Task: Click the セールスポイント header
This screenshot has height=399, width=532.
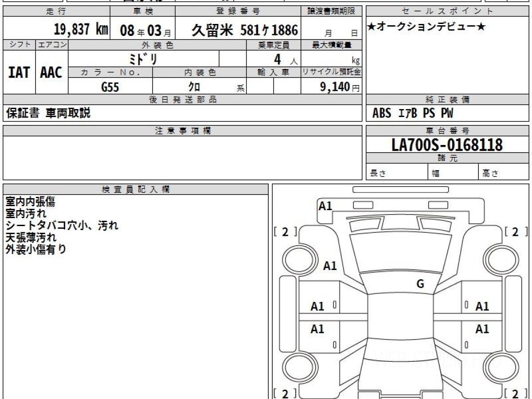Action: tap(447, 12)
